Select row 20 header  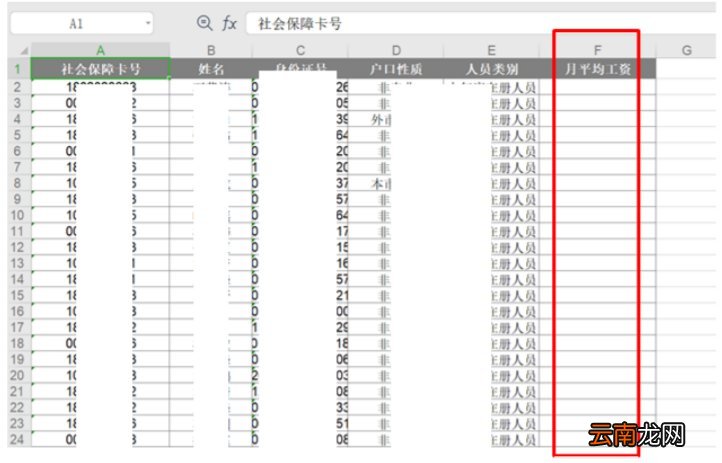18,375
